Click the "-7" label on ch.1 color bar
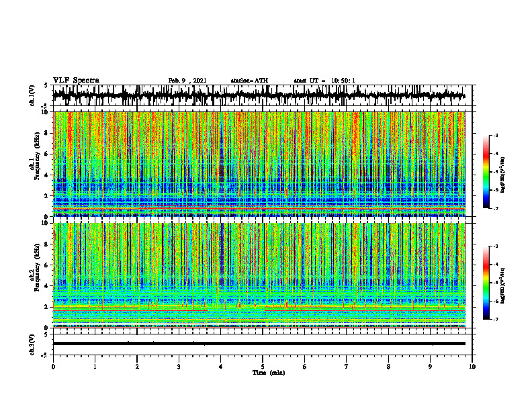The width and height of the screenshot is (532, 411). click(496, 208)
